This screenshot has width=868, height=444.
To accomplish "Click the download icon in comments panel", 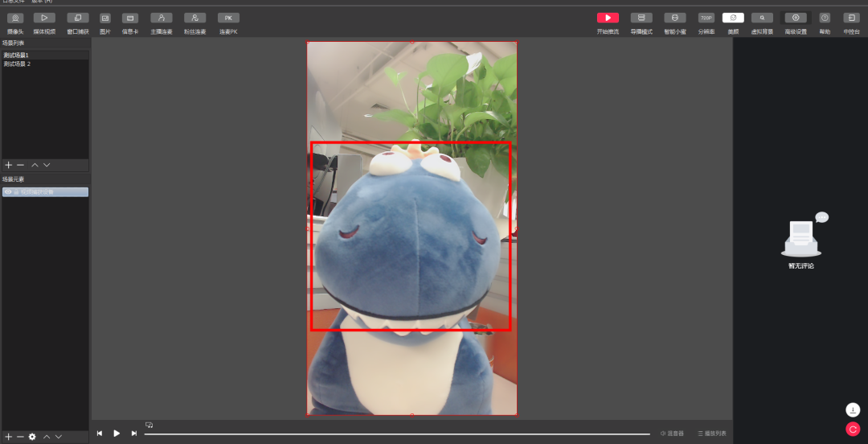I will [853, 410].
